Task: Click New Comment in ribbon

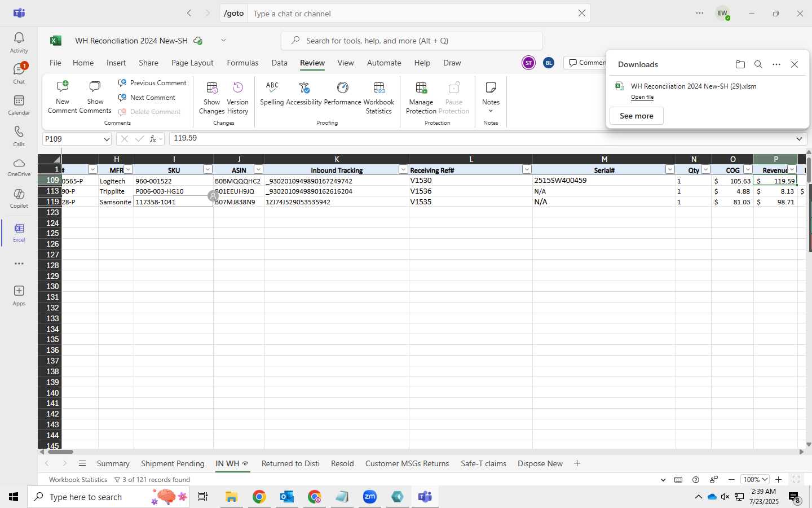Action: [63, 98]
